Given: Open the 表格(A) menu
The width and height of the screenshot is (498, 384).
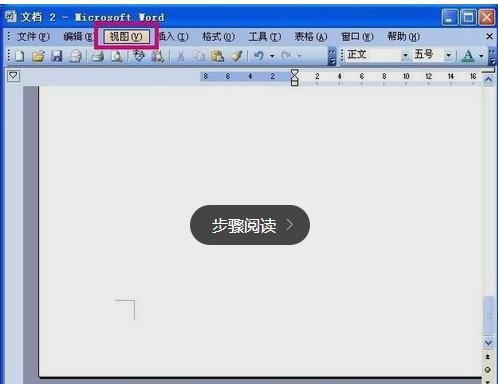Looking at the screenshot, I should click(x=311, y=37).
